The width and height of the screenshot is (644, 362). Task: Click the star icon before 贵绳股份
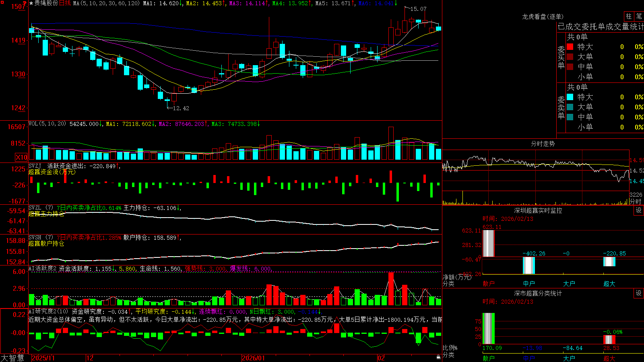tap(31, 3)
